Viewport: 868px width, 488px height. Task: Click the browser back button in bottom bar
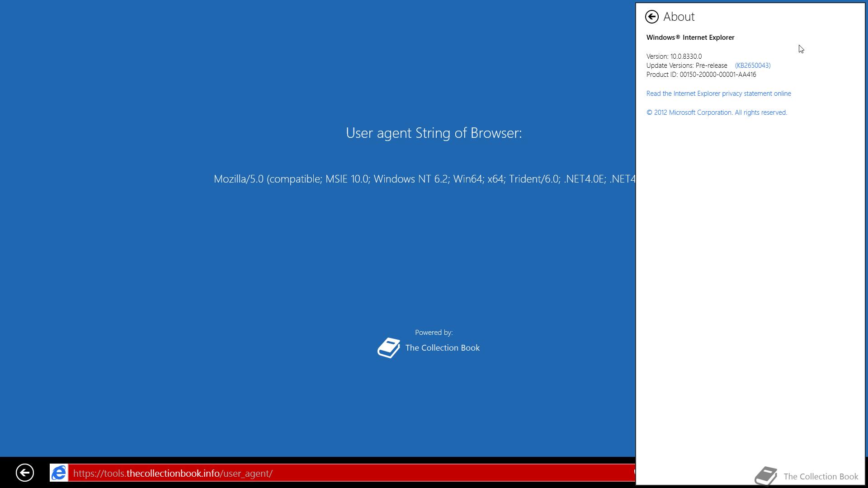(25, 473)
